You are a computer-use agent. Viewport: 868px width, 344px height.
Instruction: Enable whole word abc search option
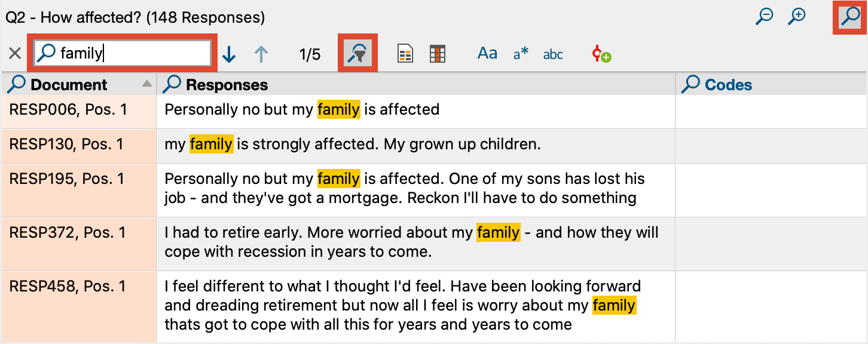pos(553,54)
